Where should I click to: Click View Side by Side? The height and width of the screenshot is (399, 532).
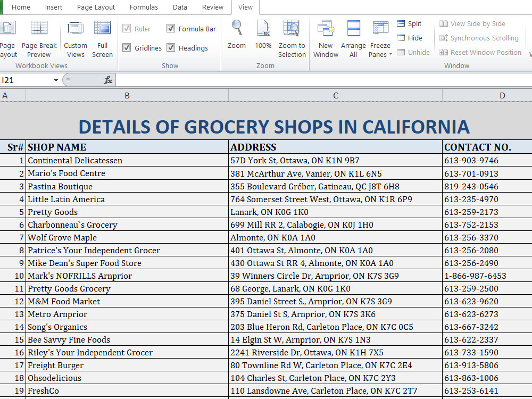472,24
